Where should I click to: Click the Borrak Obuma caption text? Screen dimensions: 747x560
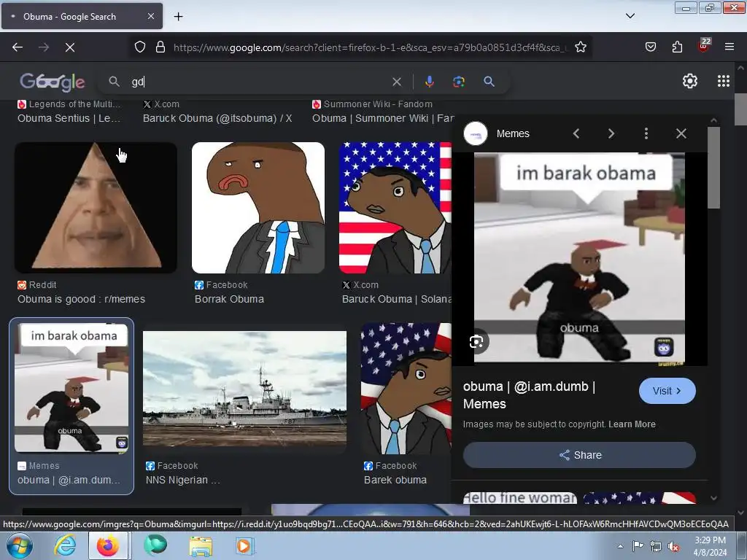(229, 299)
